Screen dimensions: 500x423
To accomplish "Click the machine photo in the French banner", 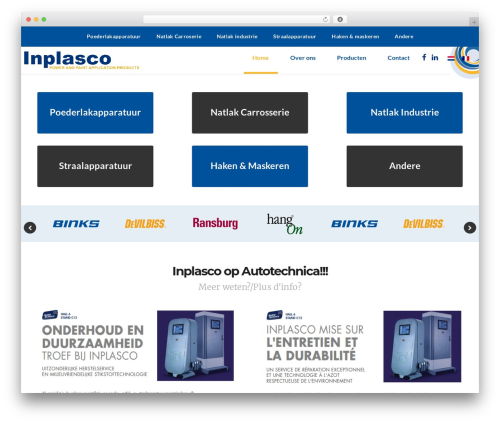I will point(422,346).
